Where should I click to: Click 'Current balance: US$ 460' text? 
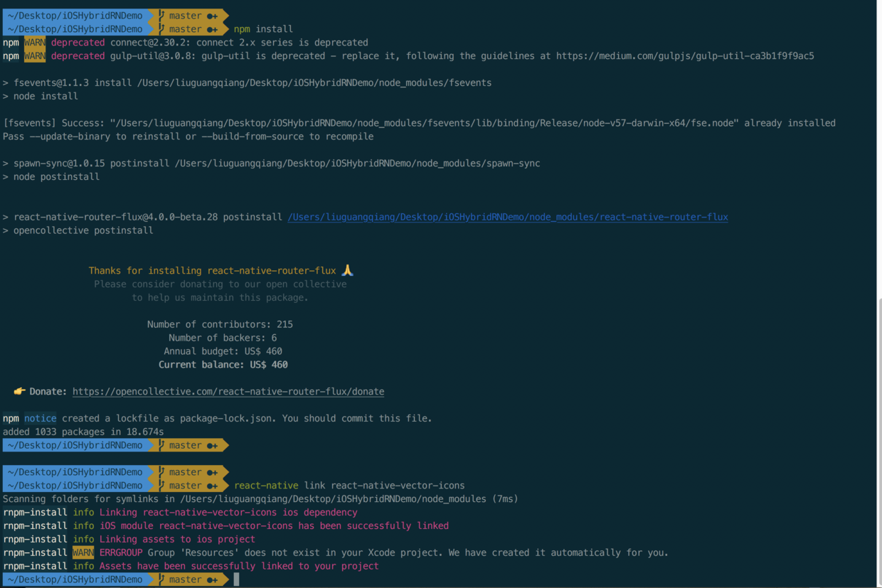(223, 365)
